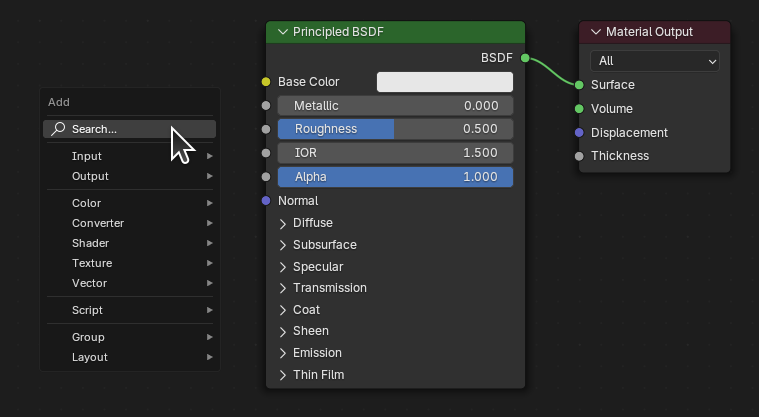This screenshot has height=417, width=759.
Task: Click the BSDF output socket
Action: click(525, 59)
